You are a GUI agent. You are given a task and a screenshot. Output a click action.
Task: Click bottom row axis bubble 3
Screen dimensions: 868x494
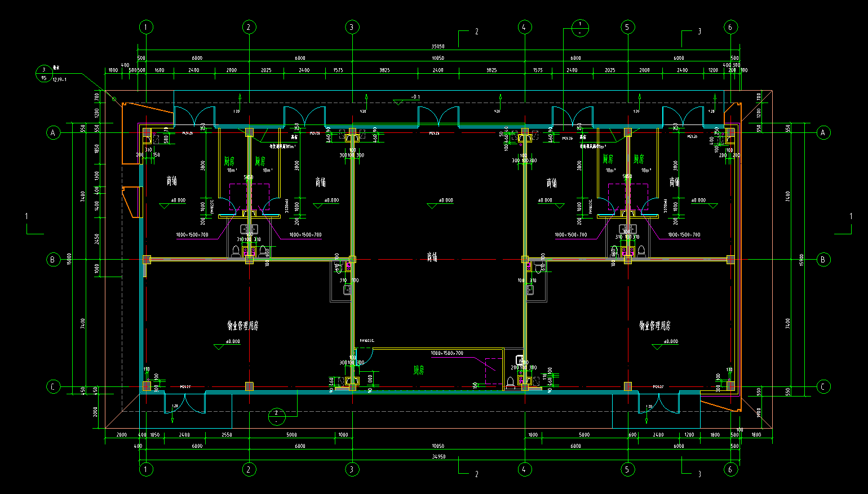pyautogui.click(x=352, y=469)
